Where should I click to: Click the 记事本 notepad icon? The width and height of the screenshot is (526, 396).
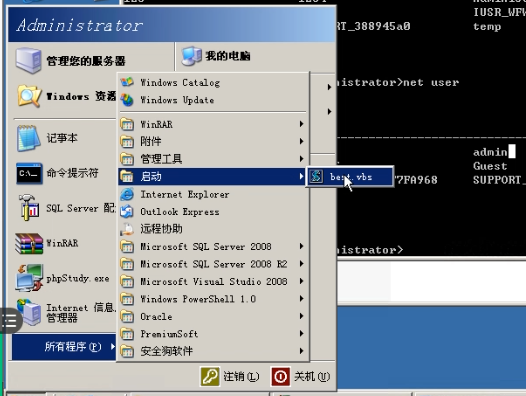tap(29, 138)
